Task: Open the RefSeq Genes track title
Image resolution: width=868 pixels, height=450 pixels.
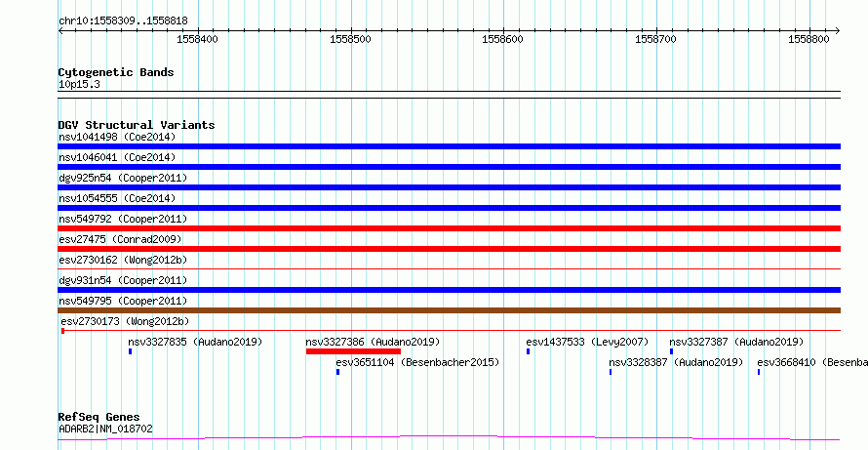Action: [x=99, y=417]
